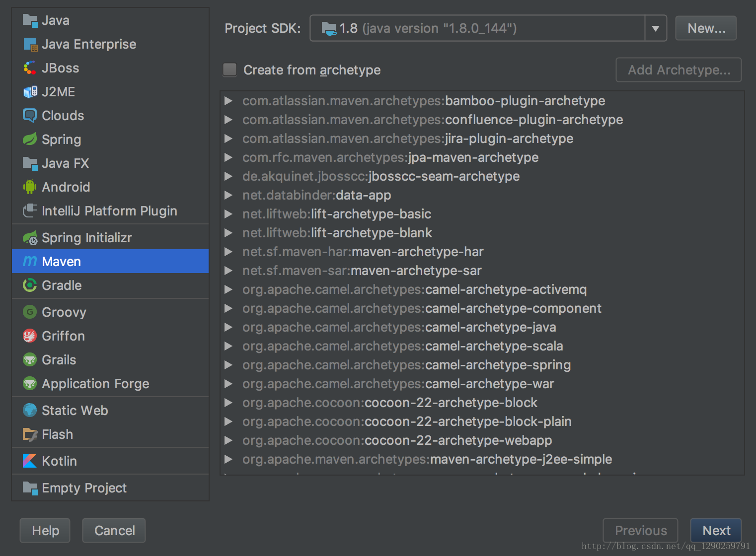Click the Kotlin logo icon

pos(30,461)
